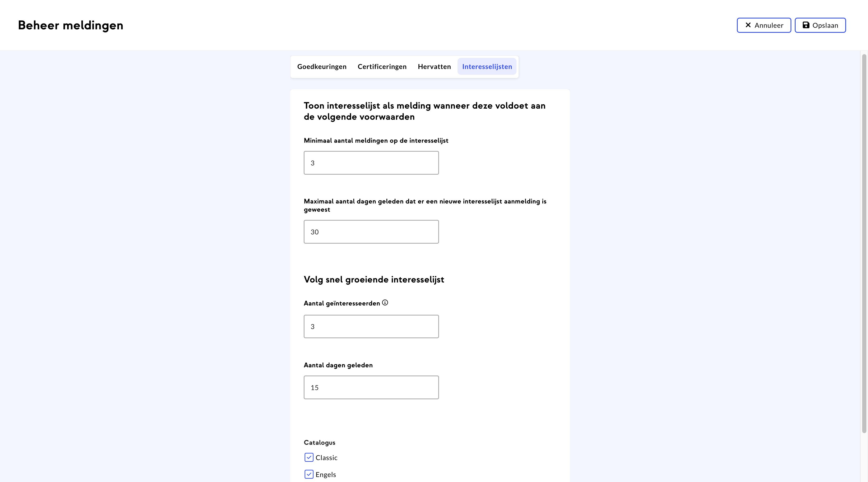
Task: Uncheck the Classic catalogus checkbox
Action: pos(309,457)
